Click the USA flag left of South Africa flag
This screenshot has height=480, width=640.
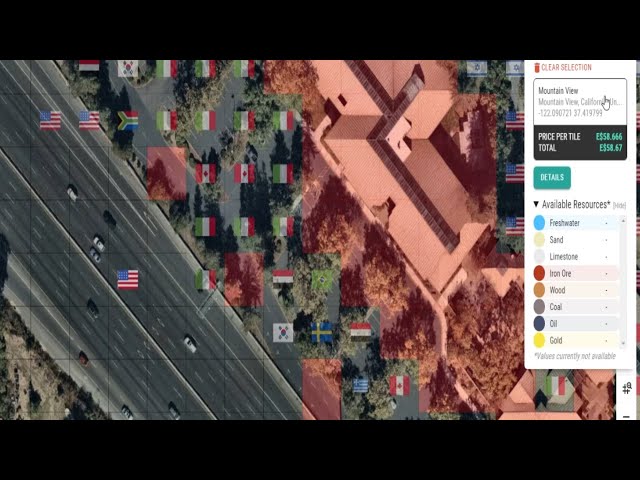click(89, 120)
